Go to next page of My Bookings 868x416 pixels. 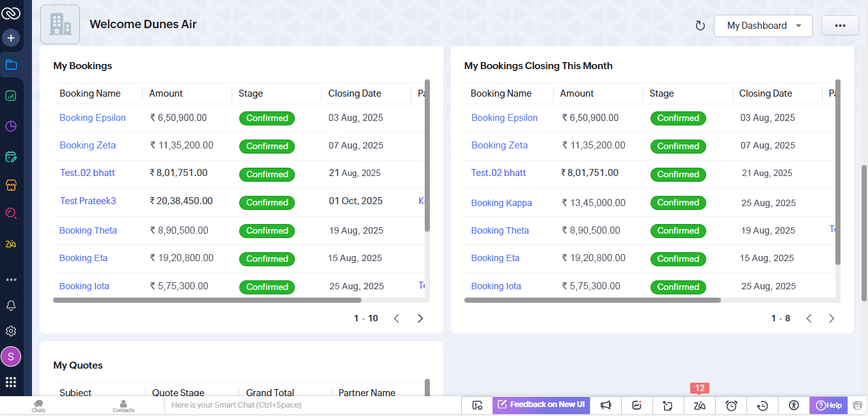point(420,318)
